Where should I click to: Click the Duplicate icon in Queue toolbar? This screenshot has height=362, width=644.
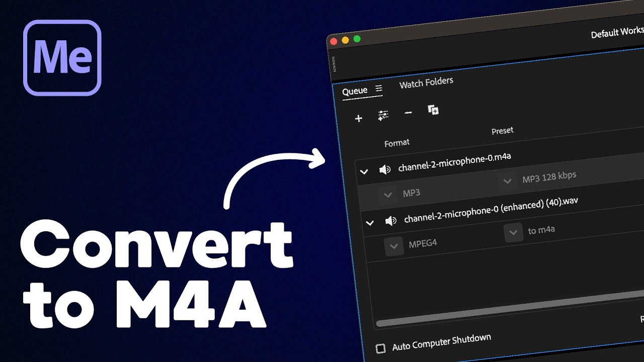pyautogui.click(x=433, y=110)
